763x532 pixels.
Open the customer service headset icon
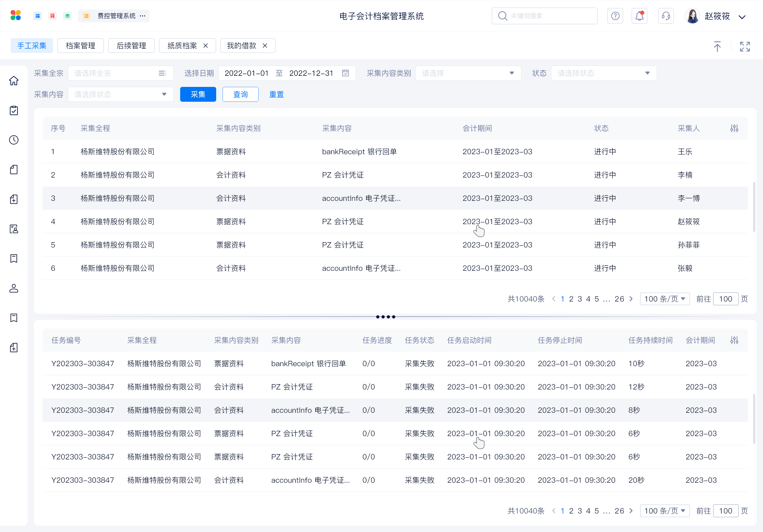666,16
